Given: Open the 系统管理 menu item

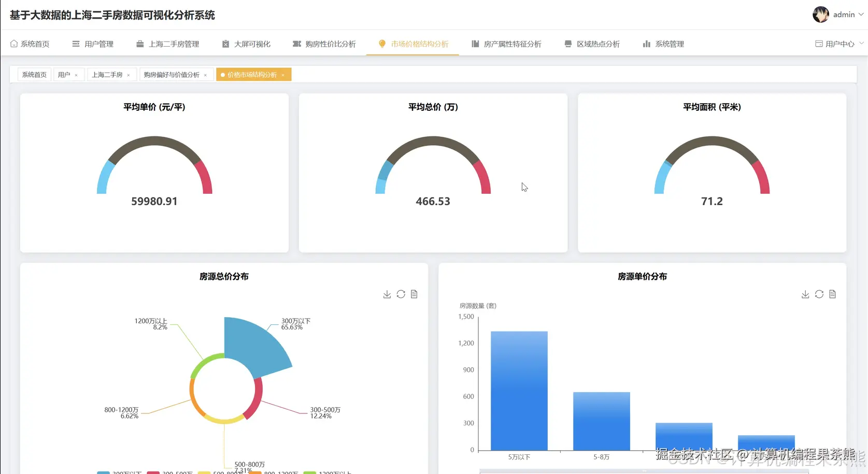Looking at the screenshot, I should (663, 44).
